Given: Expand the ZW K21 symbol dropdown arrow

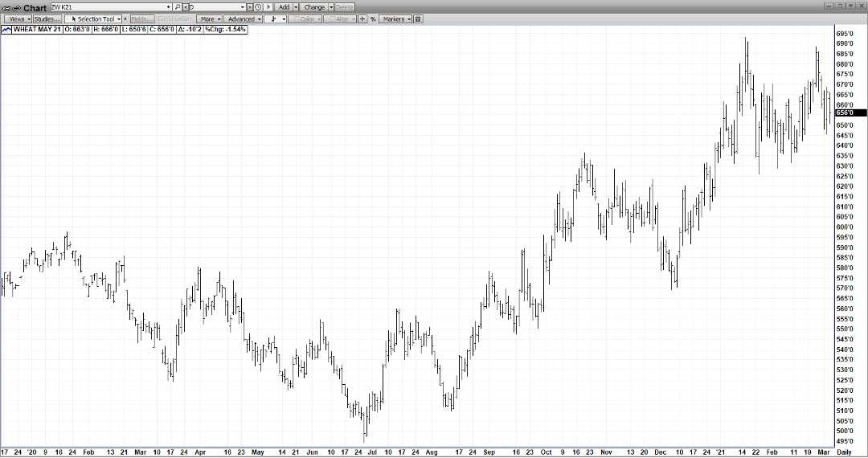Looking at the screenshot, I should pyautogui.click(x=168, y=7).
